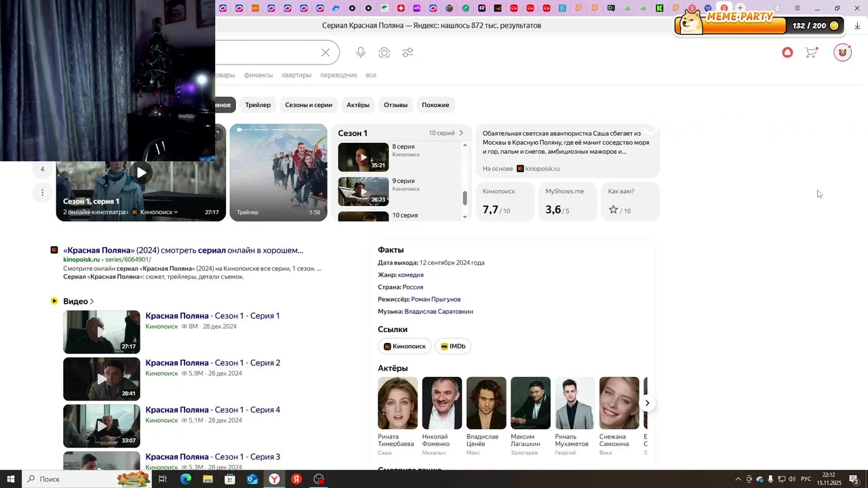Screen dimensions: 868x488
Task: Open the shopping cart icon
Action: [x=811, y=52]
